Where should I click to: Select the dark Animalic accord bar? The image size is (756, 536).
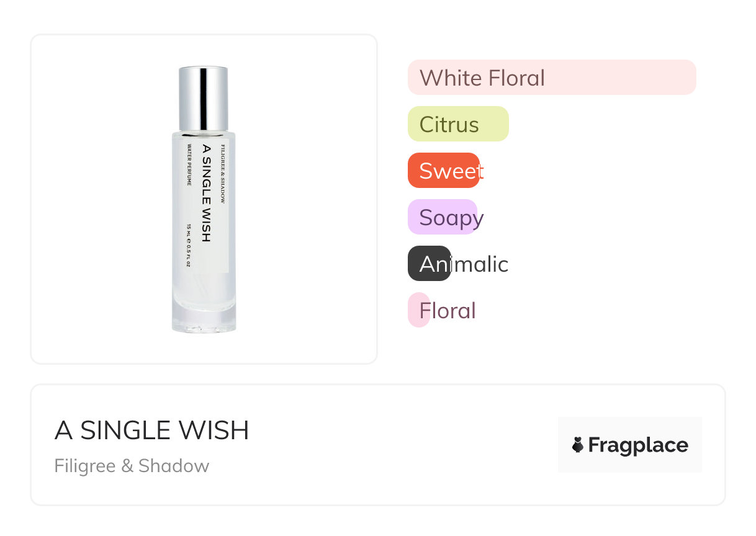(x=429, y=264)
